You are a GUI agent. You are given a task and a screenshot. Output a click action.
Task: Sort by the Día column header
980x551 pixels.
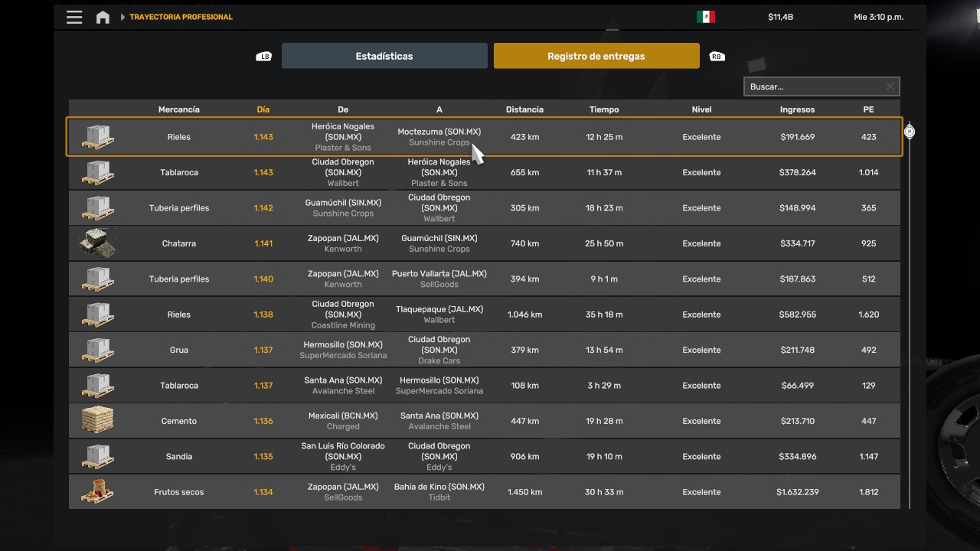click(263, 109)
